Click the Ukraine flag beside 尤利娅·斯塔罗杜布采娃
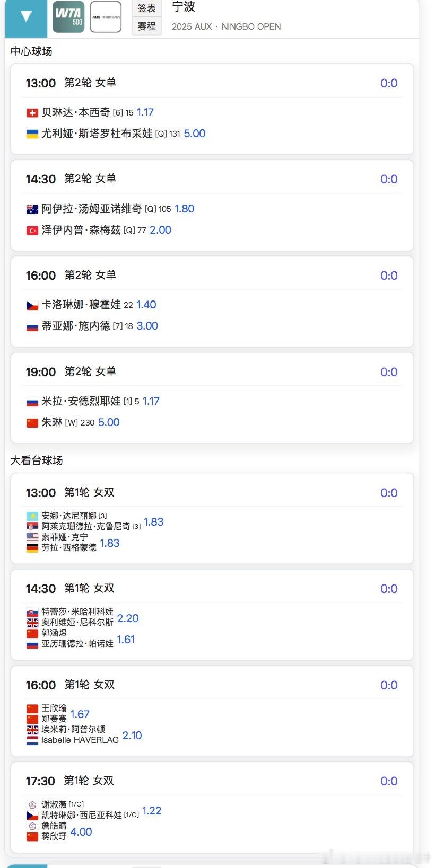Viewport: 435px width, 868px height. point(32,134)
